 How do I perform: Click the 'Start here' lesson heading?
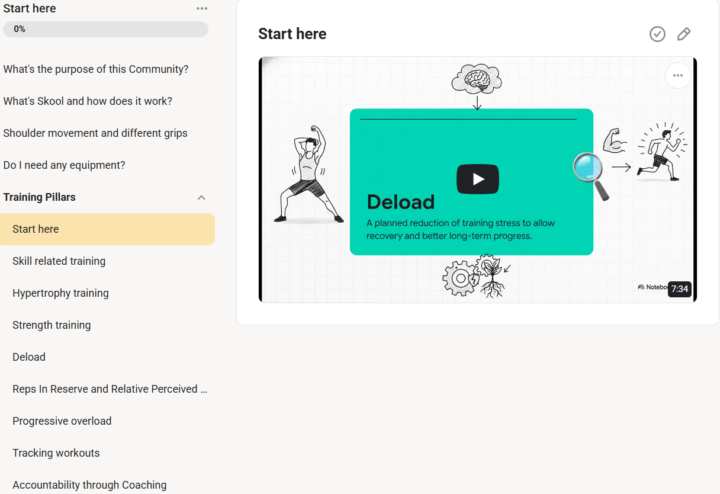coord(292,34)
